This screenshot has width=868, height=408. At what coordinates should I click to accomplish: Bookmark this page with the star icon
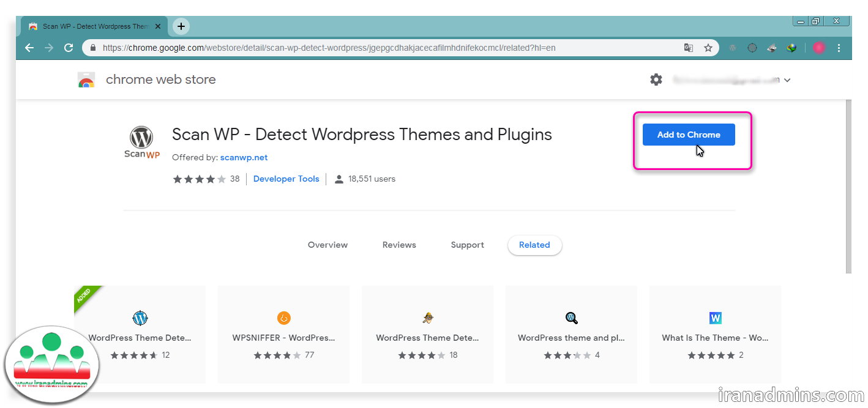(708, 48)
